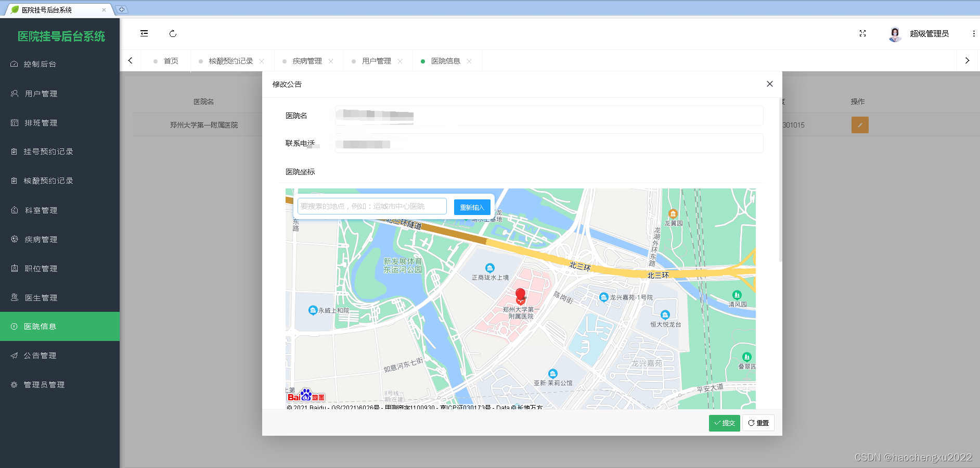Close the 用户管理 tab

(x=400, y=61)
